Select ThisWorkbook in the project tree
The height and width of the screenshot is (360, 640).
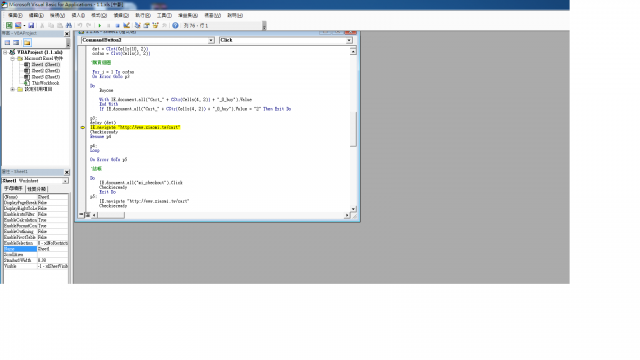pos(45,83)
